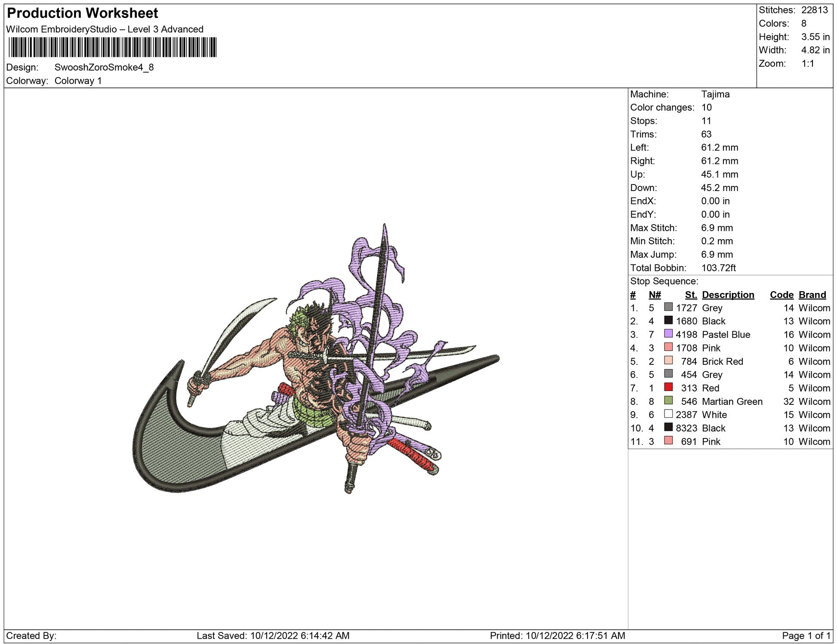
Task: Click the Grey swatch in stop 1
Action: pos(668,307)
